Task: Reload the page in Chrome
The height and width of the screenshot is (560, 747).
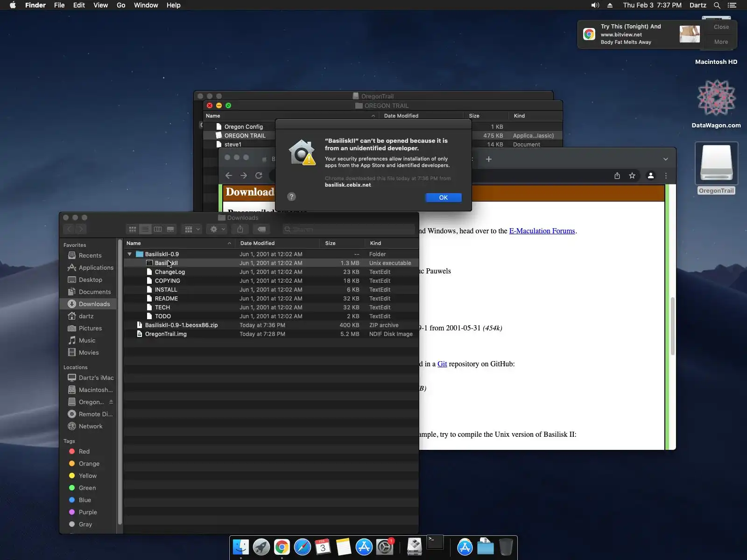Action: tap(259, 175)
